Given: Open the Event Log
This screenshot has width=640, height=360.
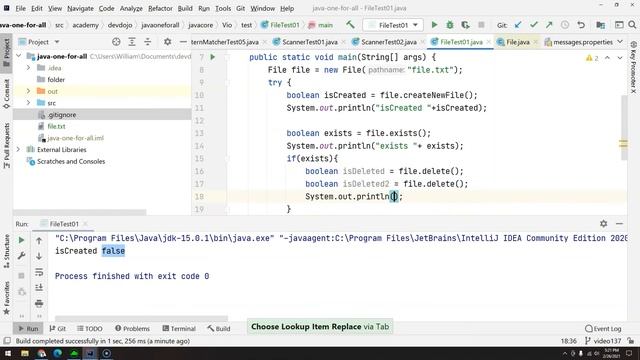Looking at the screenshot, I should coord(603,328).
